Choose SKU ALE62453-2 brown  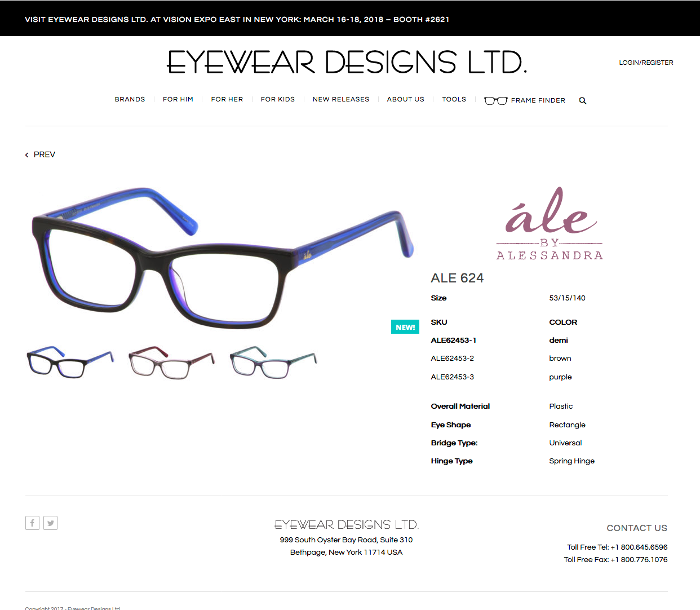click(502, 359)
